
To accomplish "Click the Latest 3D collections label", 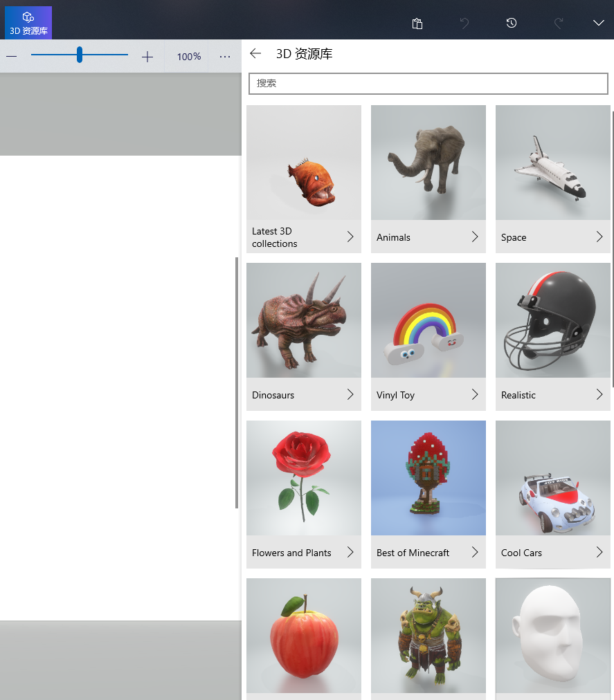I will (274, 237).
